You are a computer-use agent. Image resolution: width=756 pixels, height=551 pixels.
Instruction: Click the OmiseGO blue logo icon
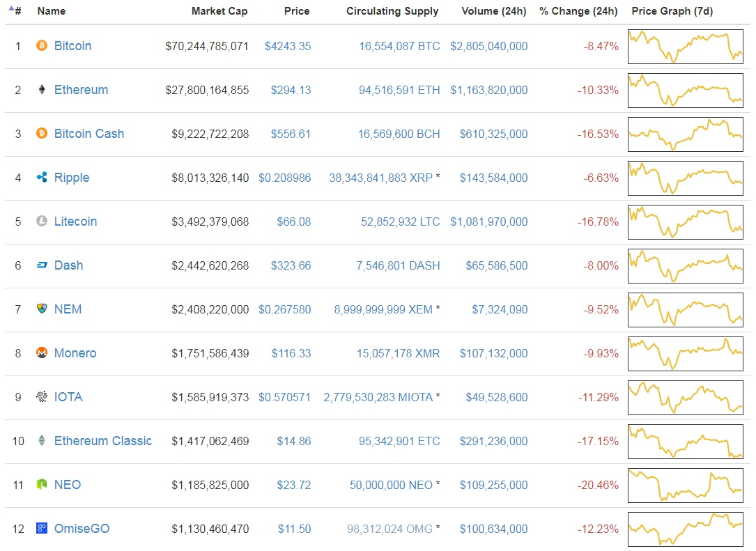[42, 528]
